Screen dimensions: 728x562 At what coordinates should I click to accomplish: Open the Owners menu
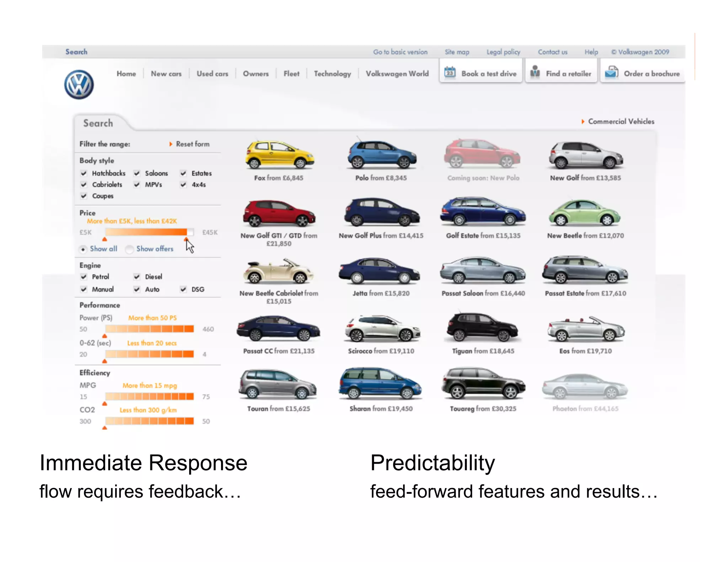pos(256,74)
